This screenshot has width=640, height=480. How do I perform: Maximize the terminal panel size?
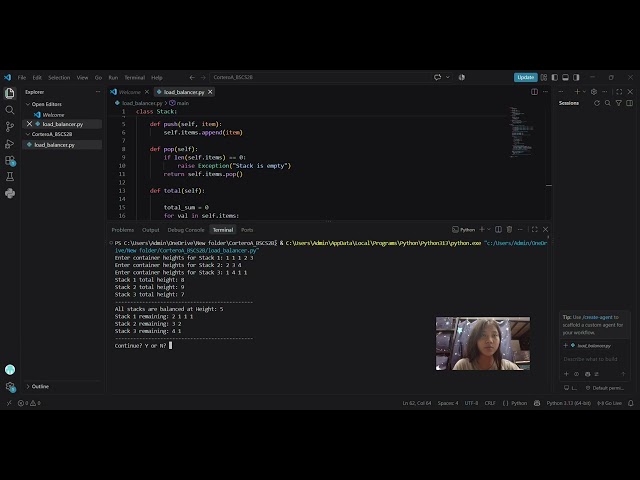tap(535, 229)
